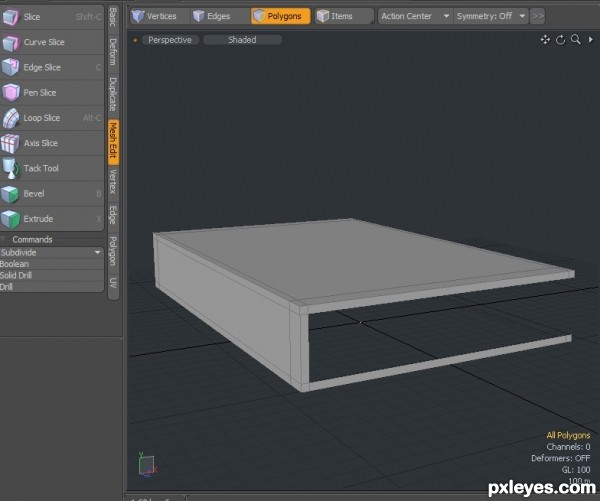Screen dimensions: 600x501
Task: Click the 'All Polygons' viewport text
Action: click(x=568, y=435)
